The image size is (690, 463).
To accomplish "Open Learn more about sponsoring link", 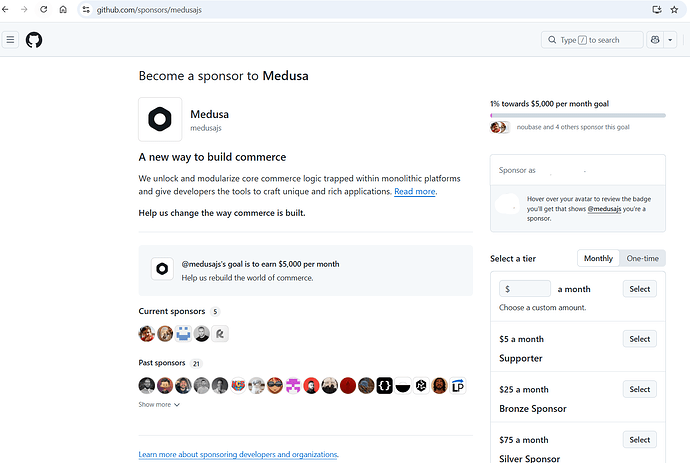I will (x=238, y=455).
